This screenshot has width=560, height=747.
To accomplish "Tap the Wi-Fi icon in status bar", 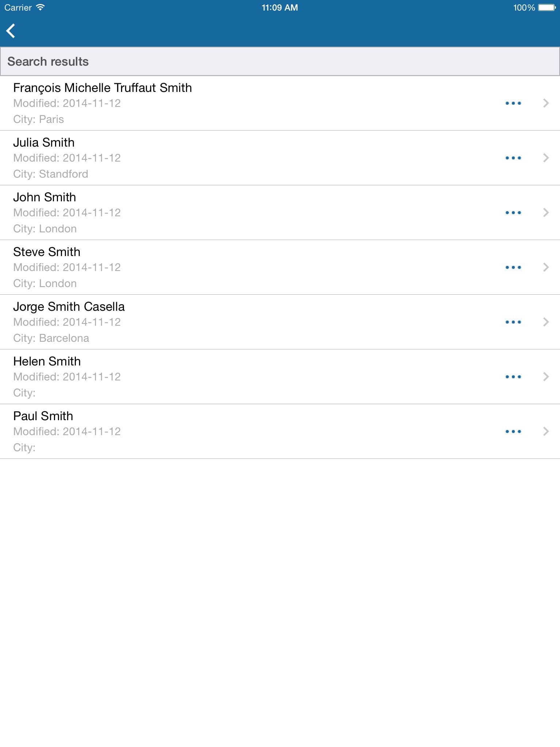I will (x=40, y=8).
